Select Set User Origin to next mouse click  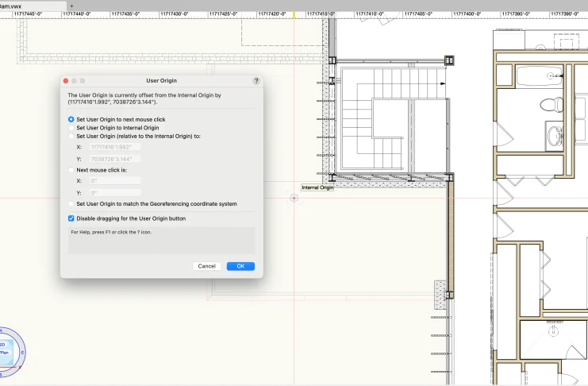[x=71, y=119]
